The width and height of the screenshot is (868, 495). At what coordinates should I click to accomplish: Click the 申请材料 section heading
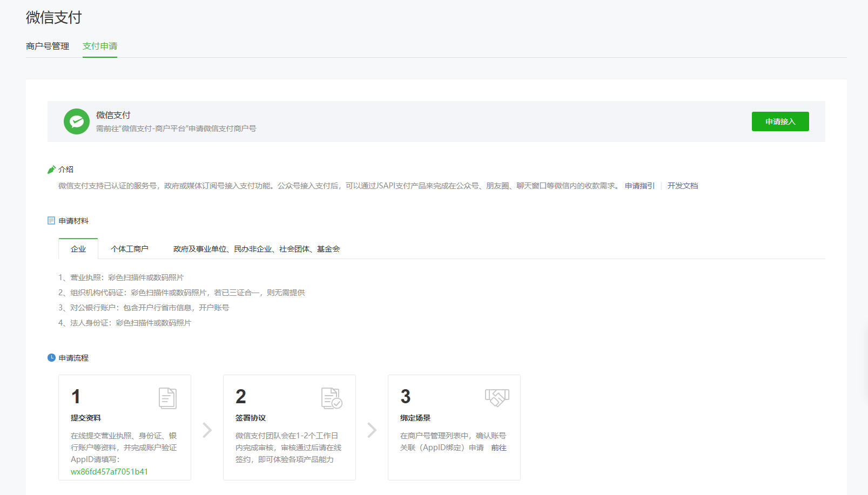tap(73, 221)
